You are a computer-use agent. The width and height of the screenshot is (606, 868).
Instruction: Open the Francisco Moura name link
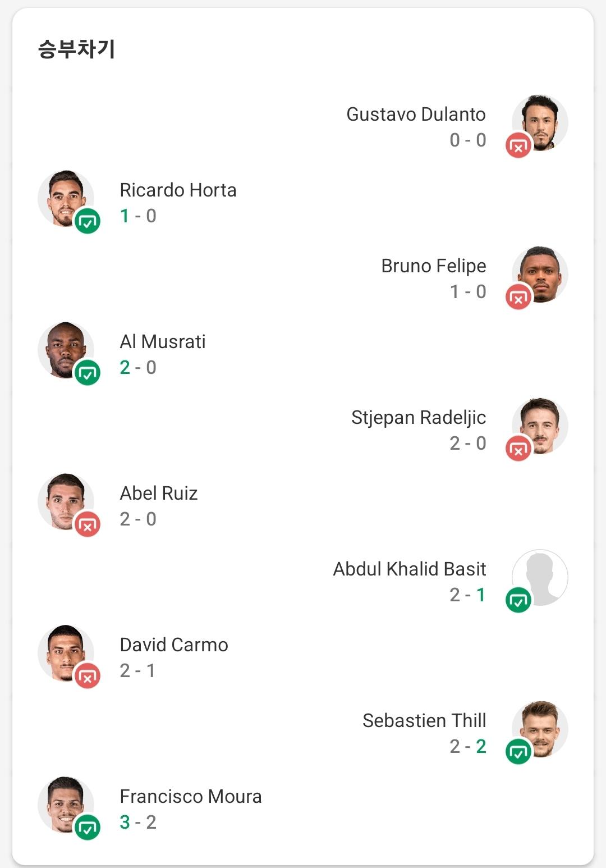tap(191, 796)
